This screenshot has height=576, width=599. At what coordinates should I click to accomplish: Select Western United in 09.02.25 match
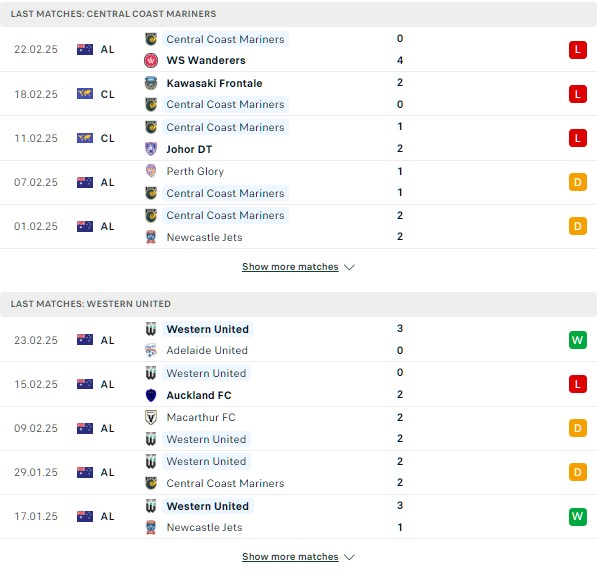[x=206, y=439]
